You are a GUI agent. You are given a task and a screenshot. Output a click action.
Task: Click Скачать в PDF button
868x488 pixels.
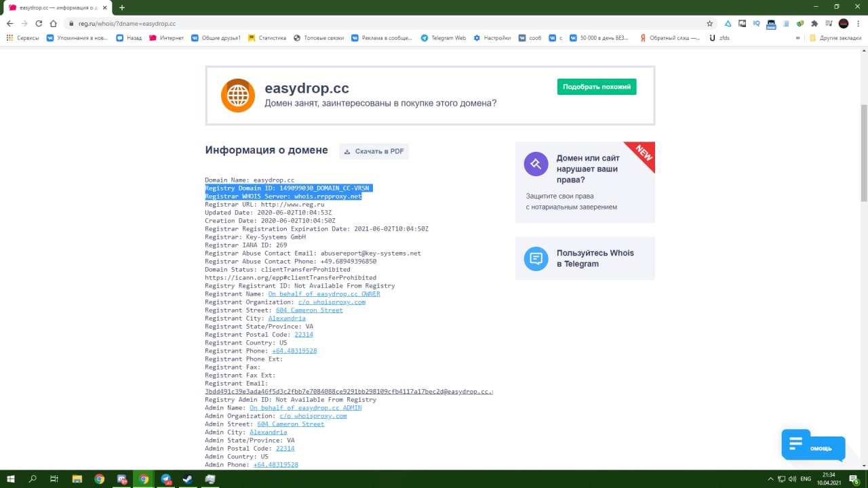tap(374, 151)
